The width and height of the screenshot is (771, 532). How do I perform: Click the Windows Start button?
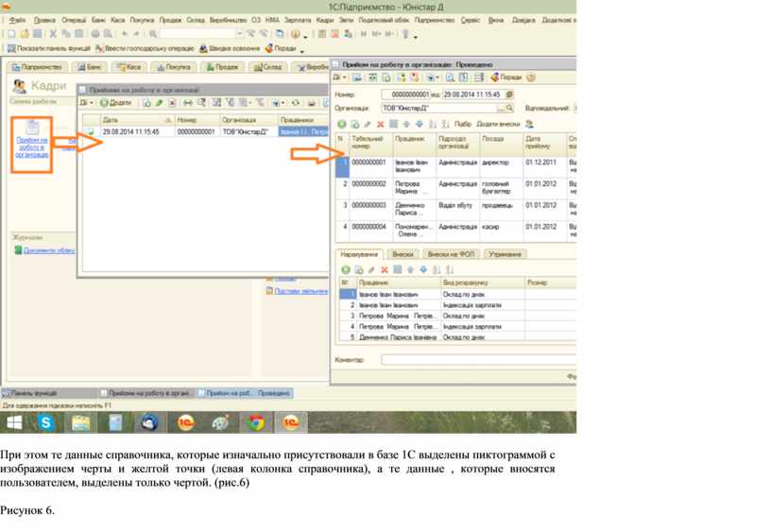pos(14,422)
